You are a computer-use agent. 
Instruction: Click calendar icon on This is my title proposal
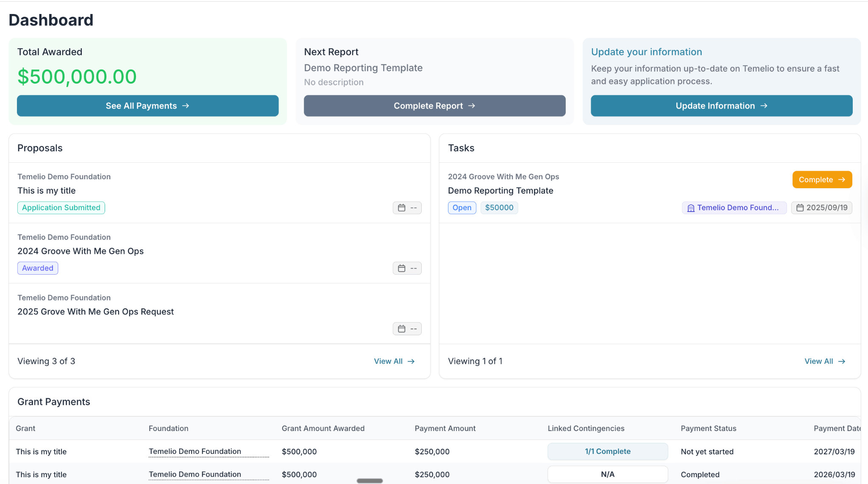[401, 208]
